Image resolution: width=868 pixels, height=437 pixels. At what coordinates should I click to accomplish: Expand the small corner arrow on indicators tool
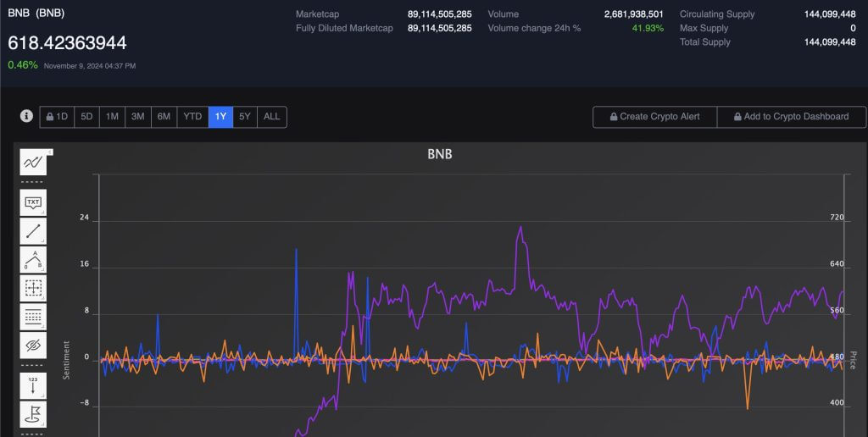pyautogui.click(x=50, y=152)
